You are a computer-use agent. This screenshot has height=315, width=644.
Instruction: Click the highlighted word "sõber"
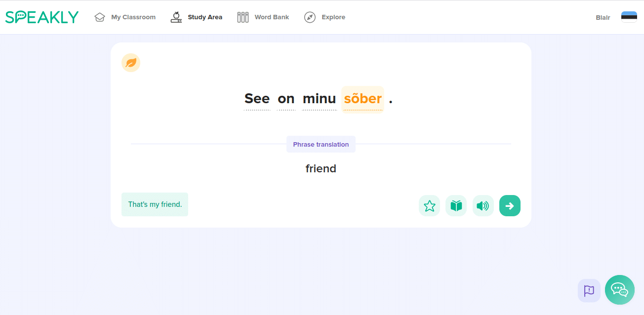pyautogui.click(x=362, y=99)
